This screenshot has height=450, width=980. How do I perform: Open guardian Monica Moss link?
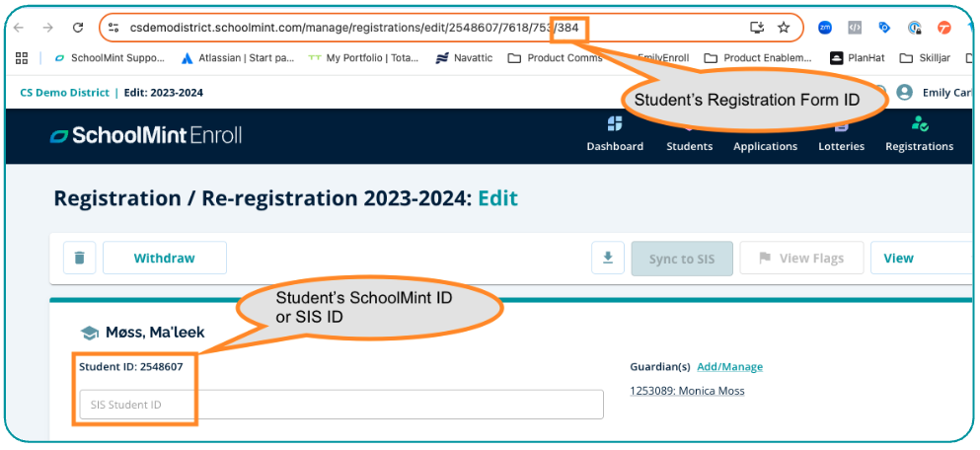[687, 391]
